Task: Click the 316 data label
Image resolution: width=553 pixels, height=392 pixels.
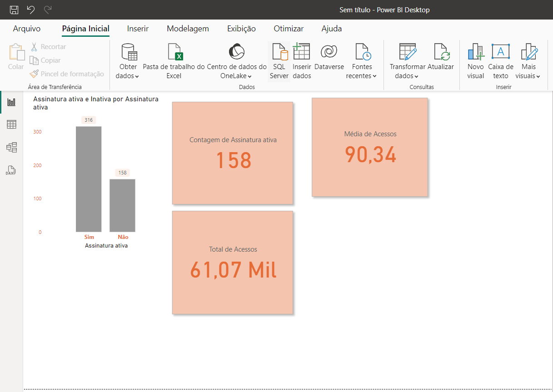Action: pos(89,120)
